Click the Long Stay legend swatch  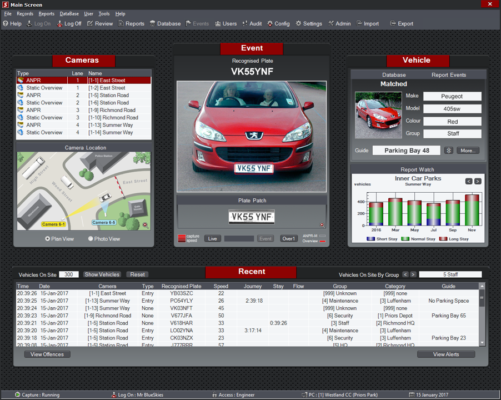point(443,239)
